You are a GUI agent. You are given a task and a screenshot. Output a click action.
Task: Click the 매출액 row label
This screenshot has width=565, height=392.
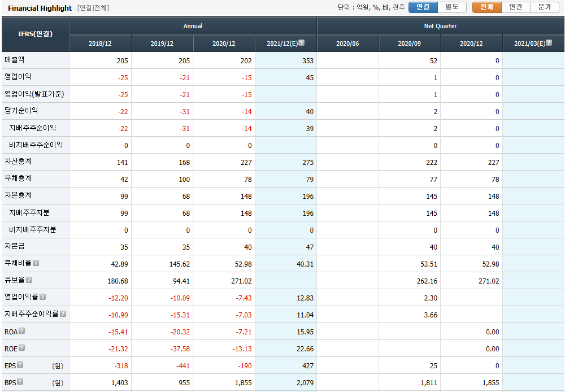click(15, 60)
